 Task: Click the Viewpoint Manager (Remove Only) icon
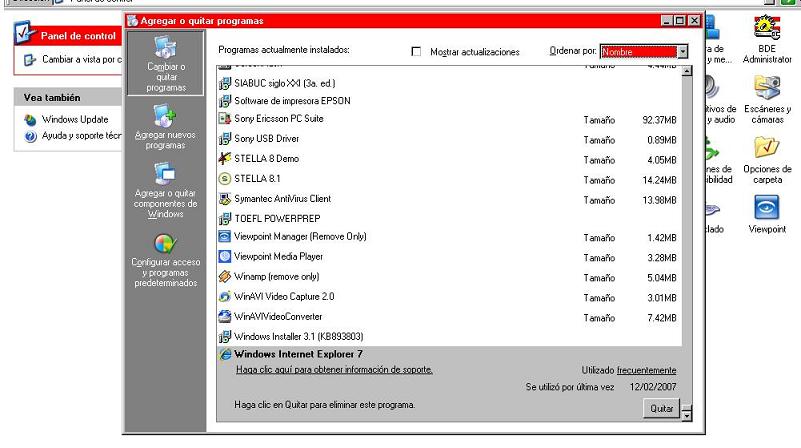tap(224, 237)
